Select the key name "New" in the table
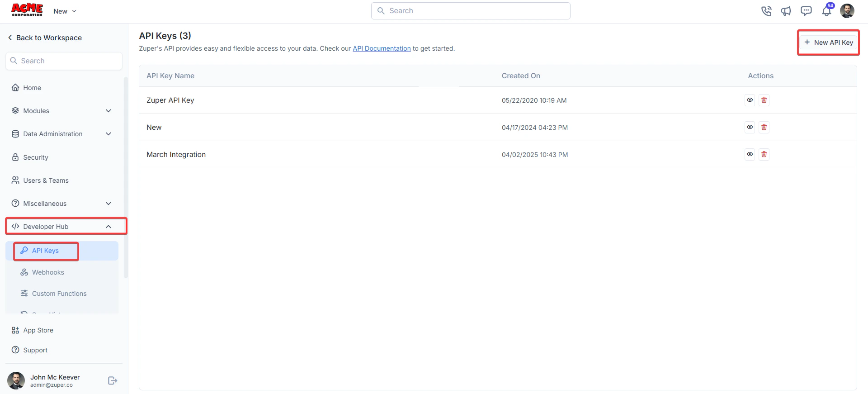The height and width of the screenshot is (394, 868). [154, 127]
